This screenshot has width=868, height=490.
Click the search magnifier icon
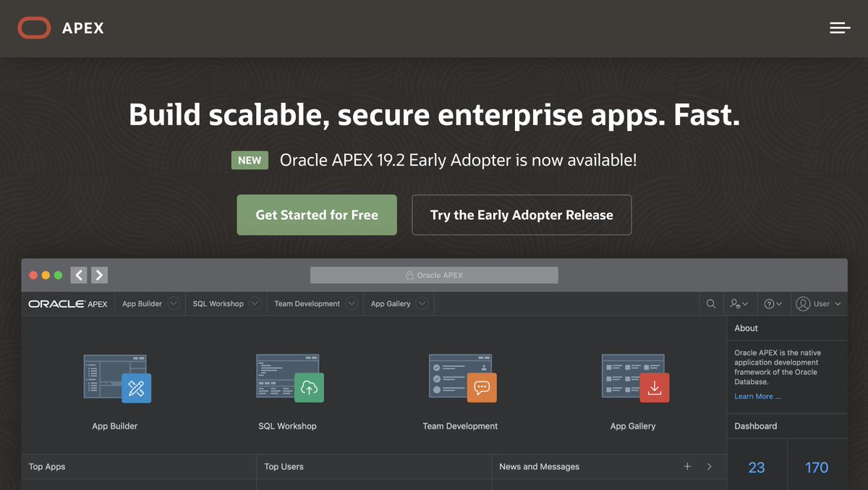click(711, 304)
